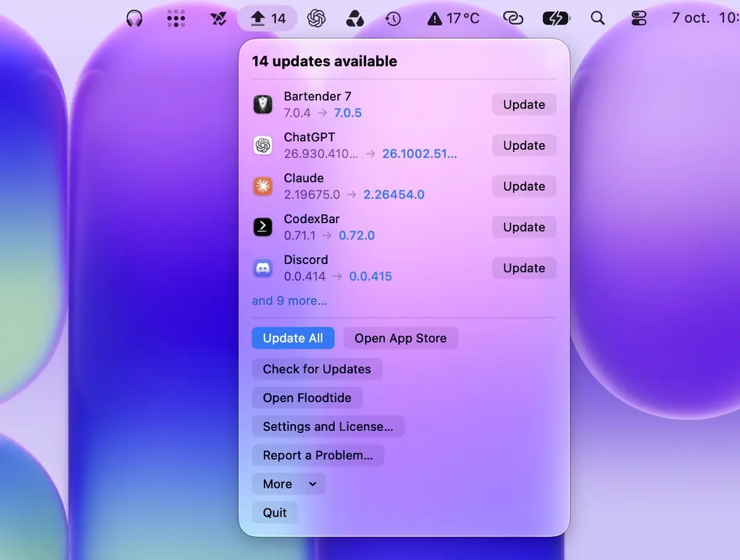Click the CodexBar terminal app icon
The width and height of the screenshot is (740, 560).
pos(263,227)
